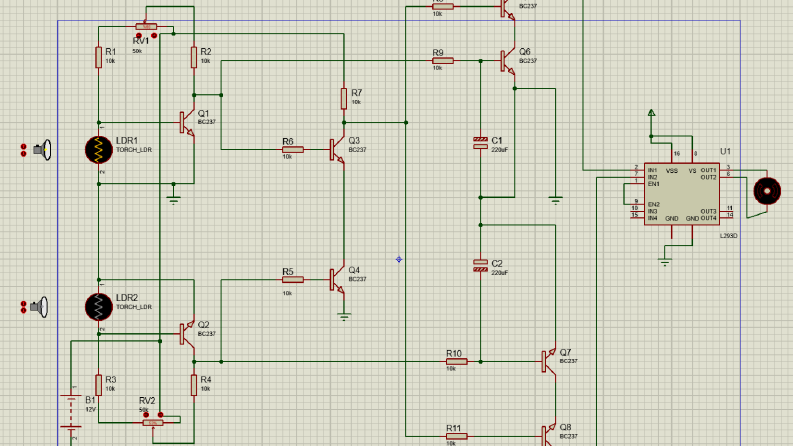
Task: Click the ground symbol right of C1
Action: click(555, 200)
